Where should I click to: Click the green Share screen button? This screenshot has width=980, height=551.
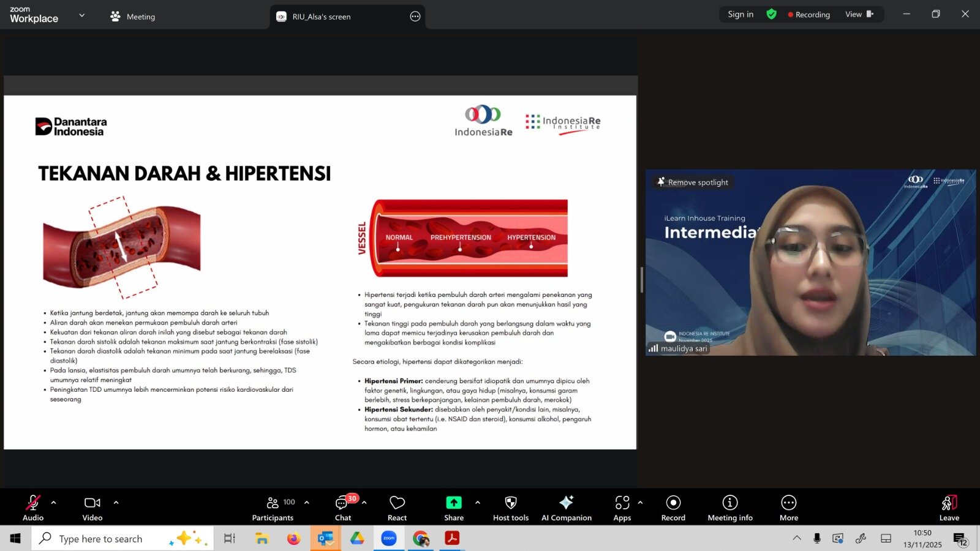tap(453, 508)
